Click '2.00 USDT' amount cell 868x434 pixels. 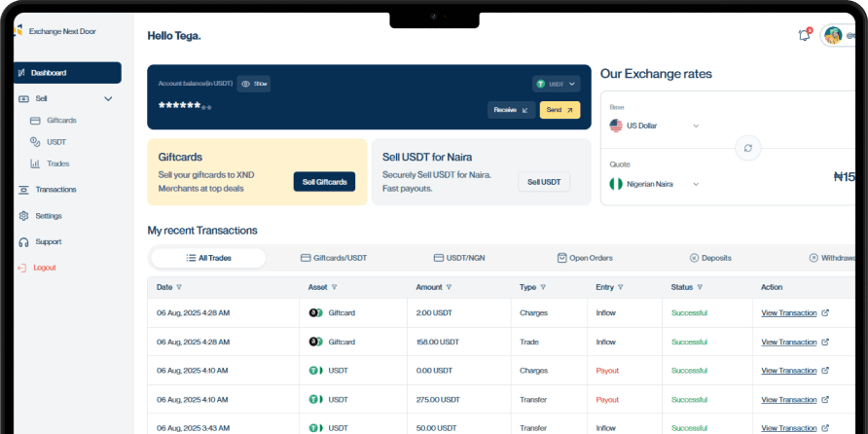point(434,312)
